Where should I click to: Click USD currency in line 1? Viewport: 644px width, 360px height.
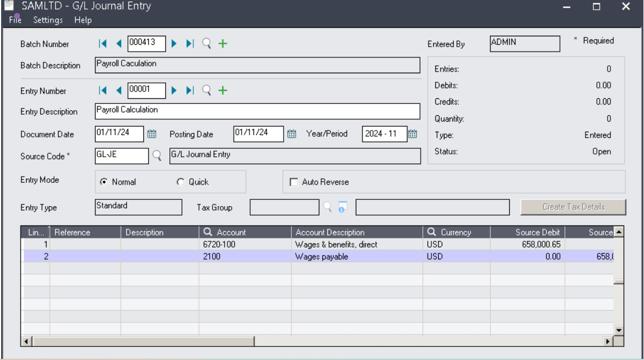pos(456,244)
